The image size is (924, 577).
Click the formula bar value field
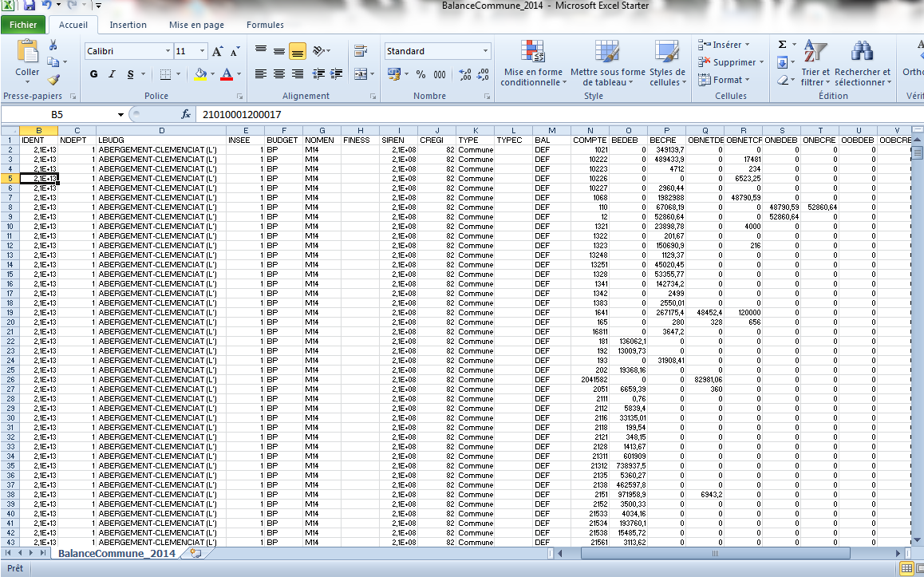[560, 114]
